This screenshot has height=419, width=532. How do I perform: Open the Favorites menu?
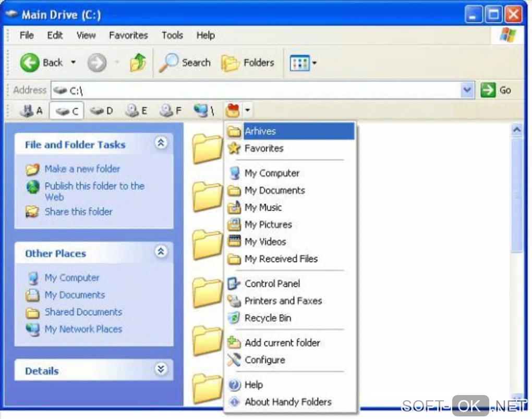point(128,35)
